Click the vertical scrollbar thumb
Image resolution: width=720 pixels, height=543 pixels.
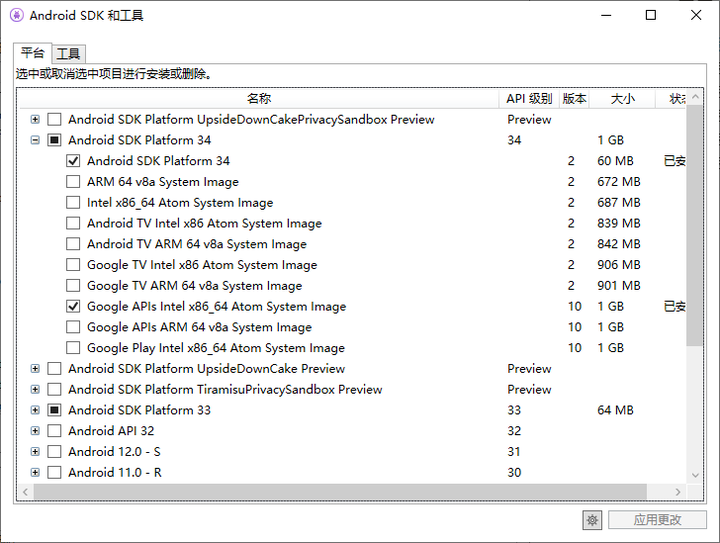tap(695, 225)
